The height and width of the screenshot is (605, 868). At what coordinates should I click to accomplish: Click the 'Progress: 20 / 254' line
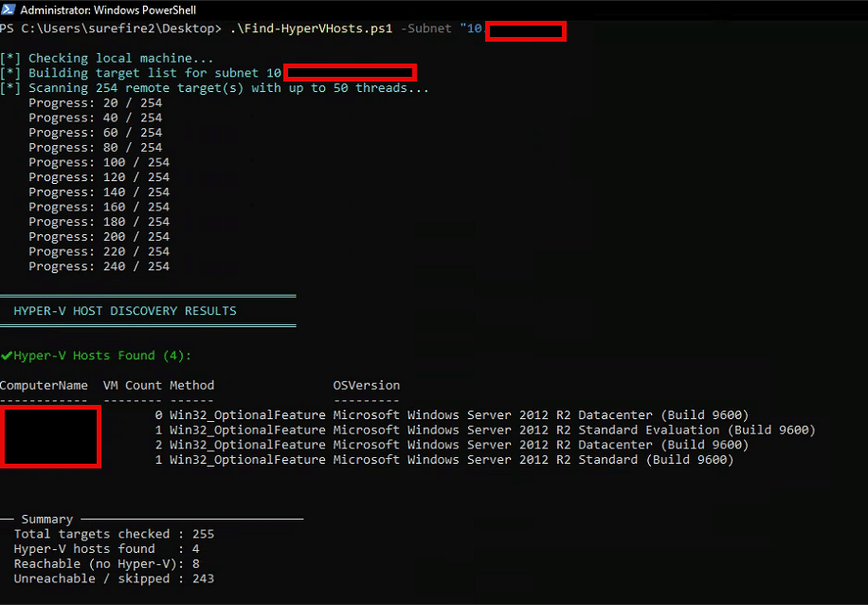click(95, 103)
